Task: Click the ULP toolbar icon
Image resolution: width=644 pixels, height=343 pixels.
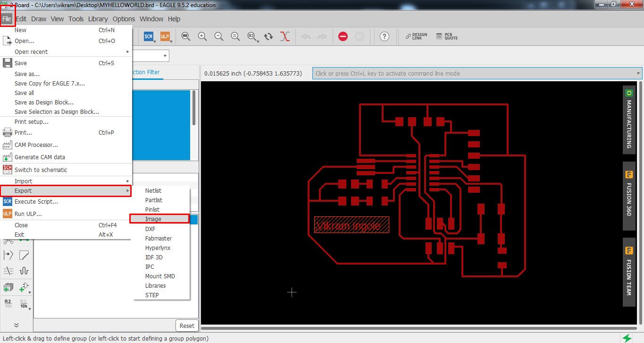Action: [165, 36]
